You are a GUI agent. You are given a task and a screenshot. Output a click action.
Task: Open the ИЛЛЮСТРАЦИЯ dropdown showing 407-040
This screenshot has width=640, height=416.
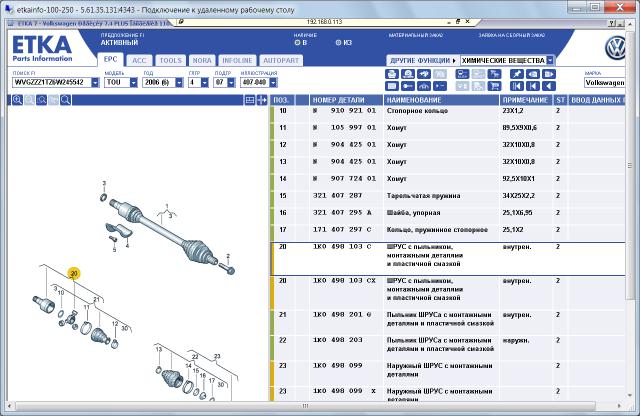[x=273, y=82]
